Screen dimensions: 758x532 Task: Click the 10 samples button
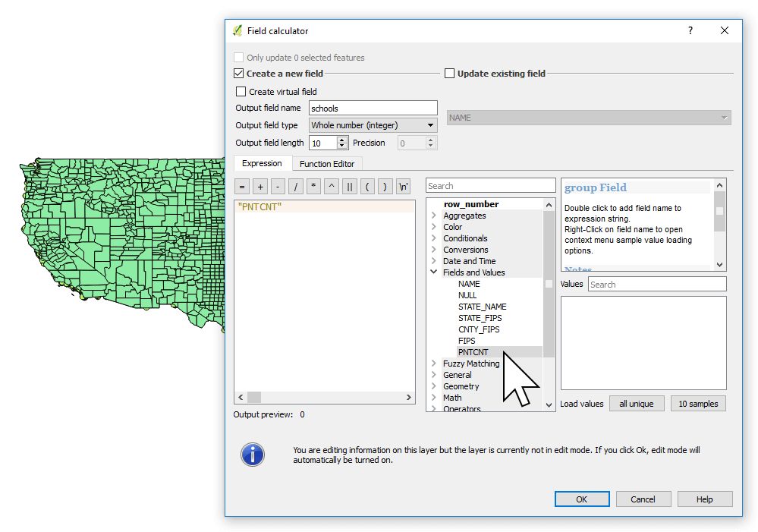pos(697,403)
